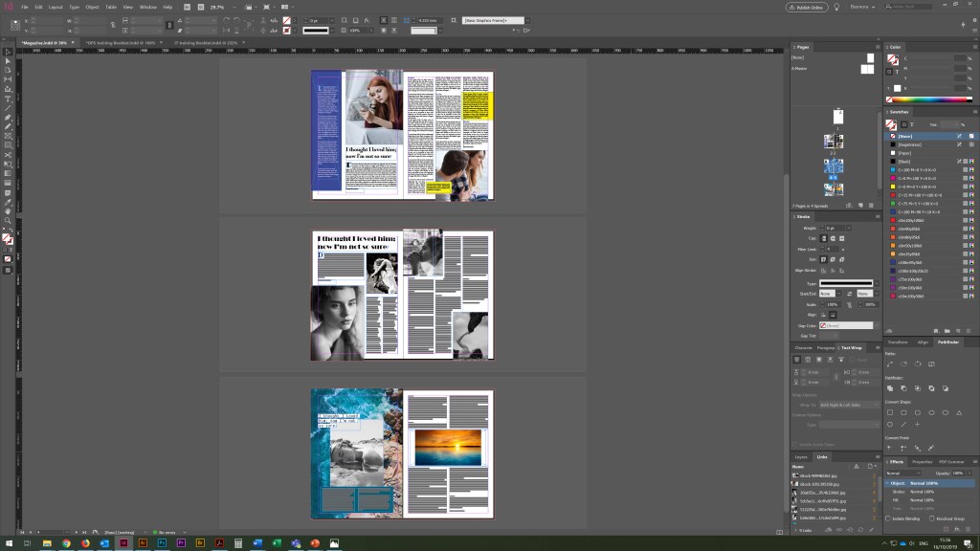
Task: Open the blending mode Normal dropdown
Action: click(x=905, y=473)
